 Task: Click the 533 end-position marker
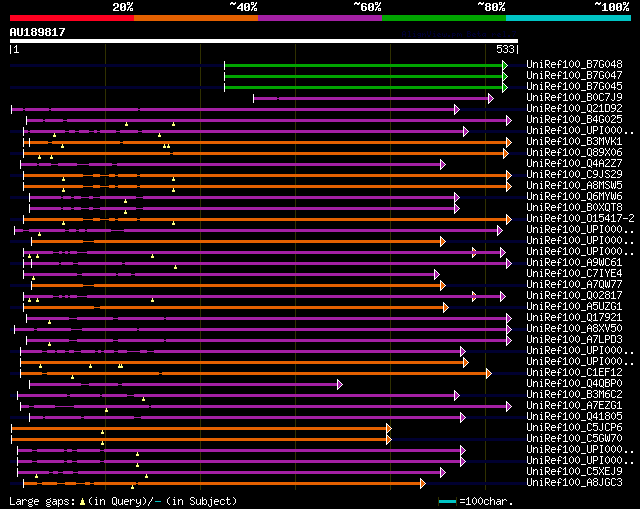pos(507,49)
